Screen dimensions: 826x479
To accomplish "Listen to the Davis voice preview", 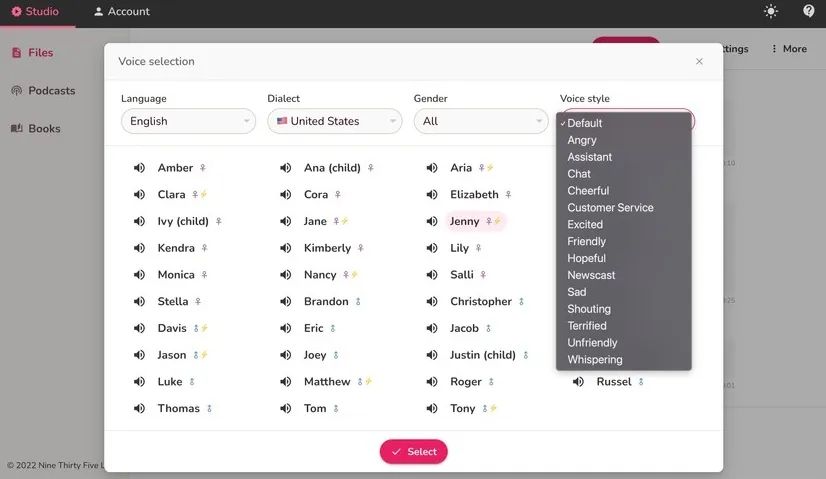I will click(139, 328).
